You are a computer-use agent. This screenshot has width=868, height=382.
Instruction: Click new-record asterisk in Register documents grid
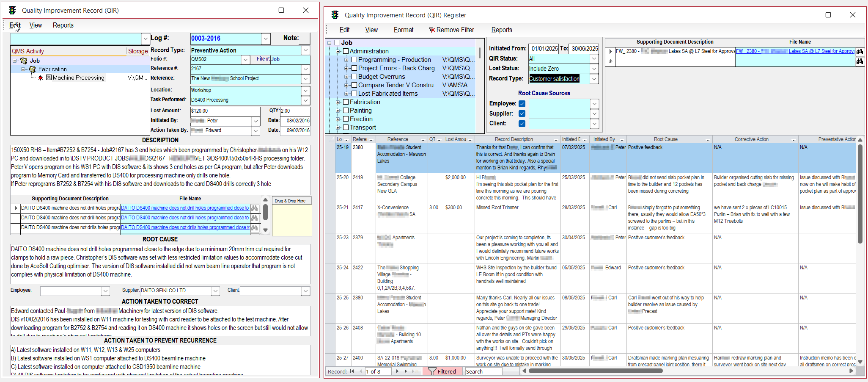[610, 61]
